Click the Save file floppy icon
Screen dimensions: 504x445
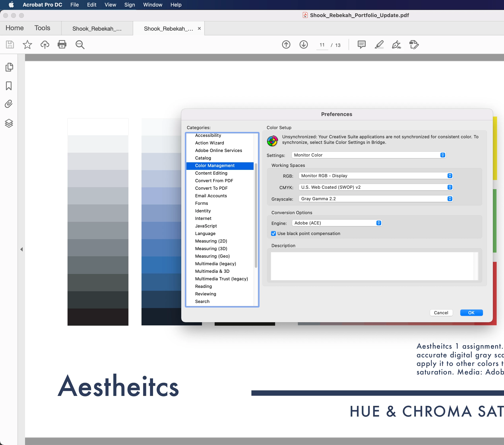10,45
